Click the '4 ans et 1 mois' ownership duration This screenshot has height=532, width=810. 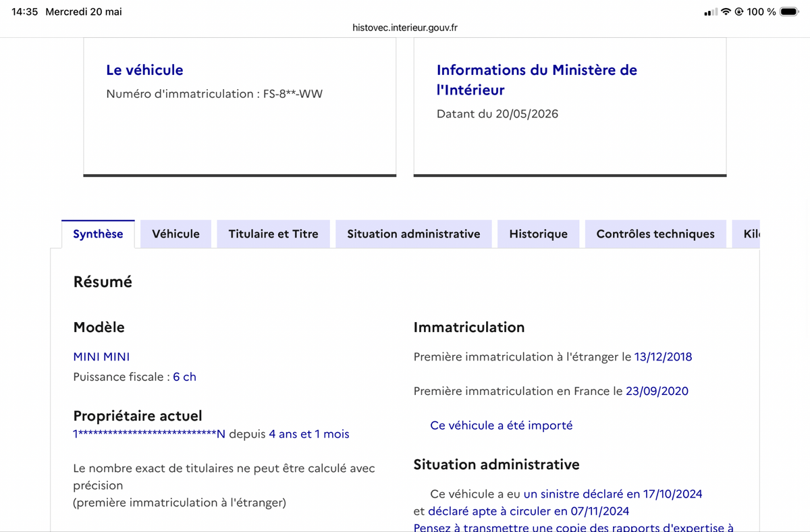tap(309, 434)
